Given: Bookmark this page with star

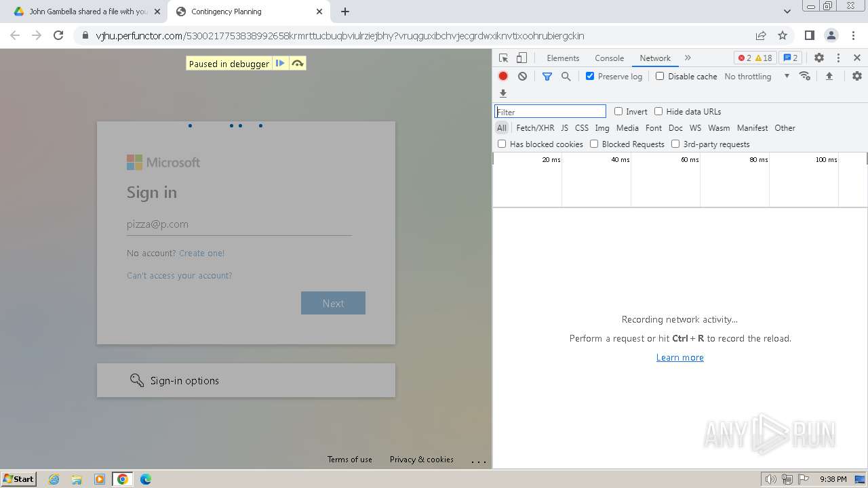Looking at the screenshot, I should pos(783,36).
